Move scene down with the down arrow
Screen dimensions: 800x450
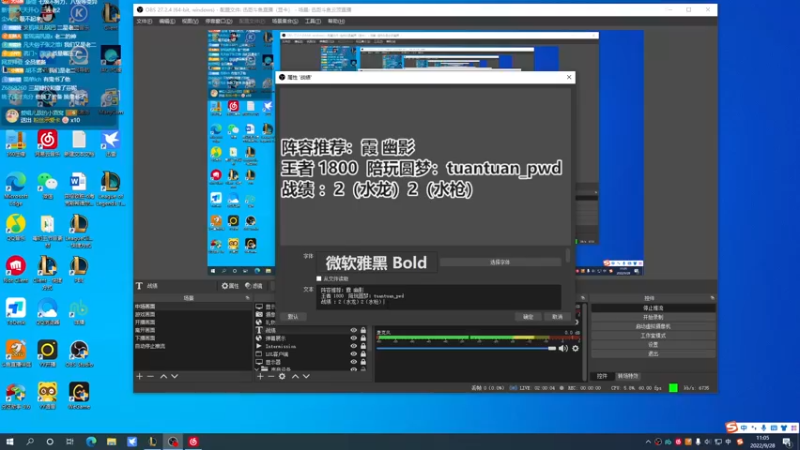pyautogui.click(x=174, y=377)
